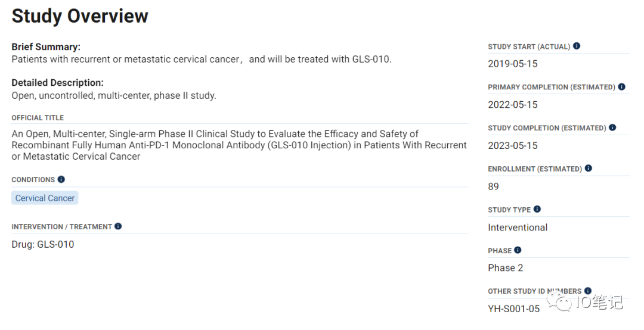Open Intervention / Treatment info icon
Image resolution: width=644 pixels, height=330 pixels.
click(x=118, y=226)
